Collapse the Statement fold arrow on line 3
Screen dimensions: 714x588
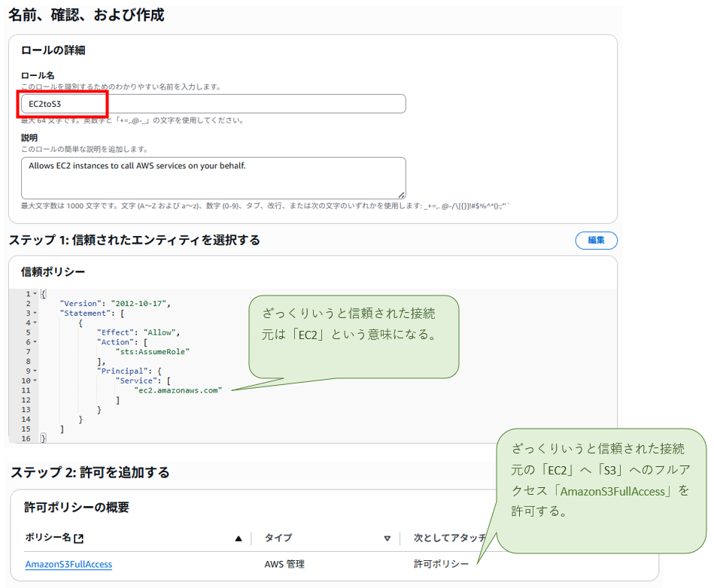pyautogui.click(x=35, y=313)
